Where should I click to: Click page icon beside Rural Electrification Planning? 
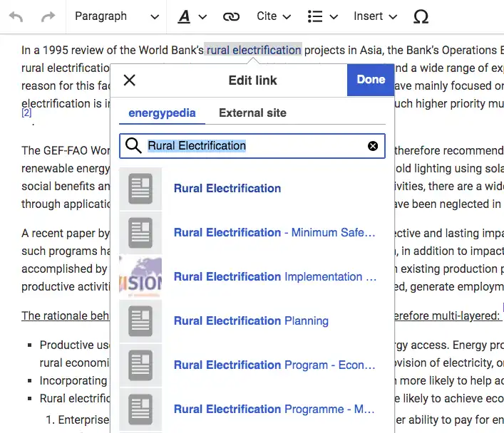pyautogui.click(x=140, y=321)
